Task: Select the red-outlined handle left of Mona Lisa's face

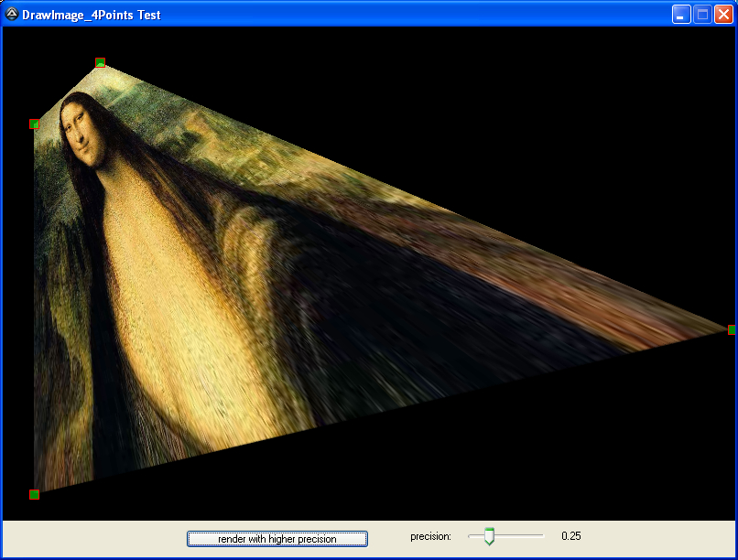Action: click(35, 124)
